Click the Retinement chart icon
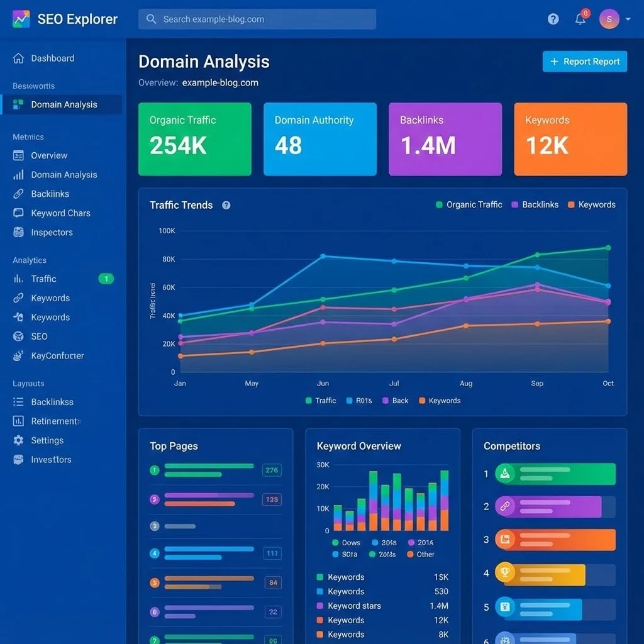Image resolution: width=644 pixels, height=644 pixels. tap(18, 421)
